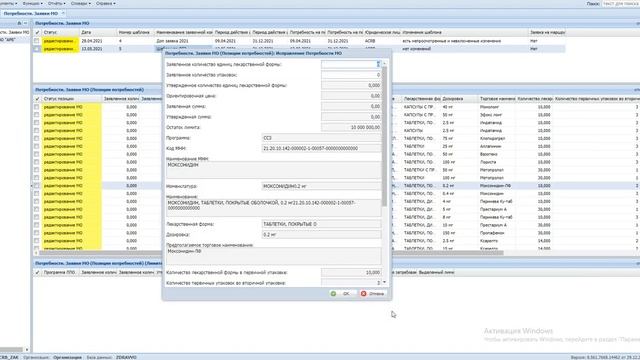This screenshot has height=360, width=640.
Task: Click the Код МНН field
Action: click(321, 149)
